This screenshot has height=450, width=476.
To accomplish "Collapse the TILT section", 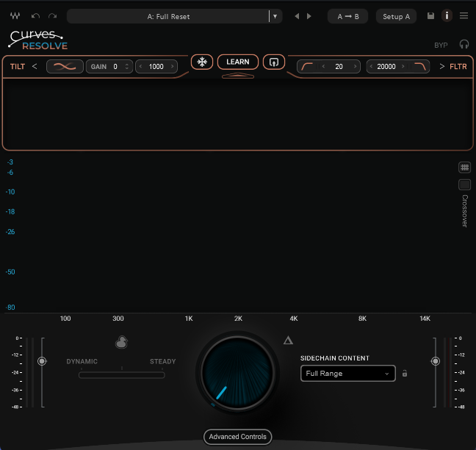I will 35,67.
